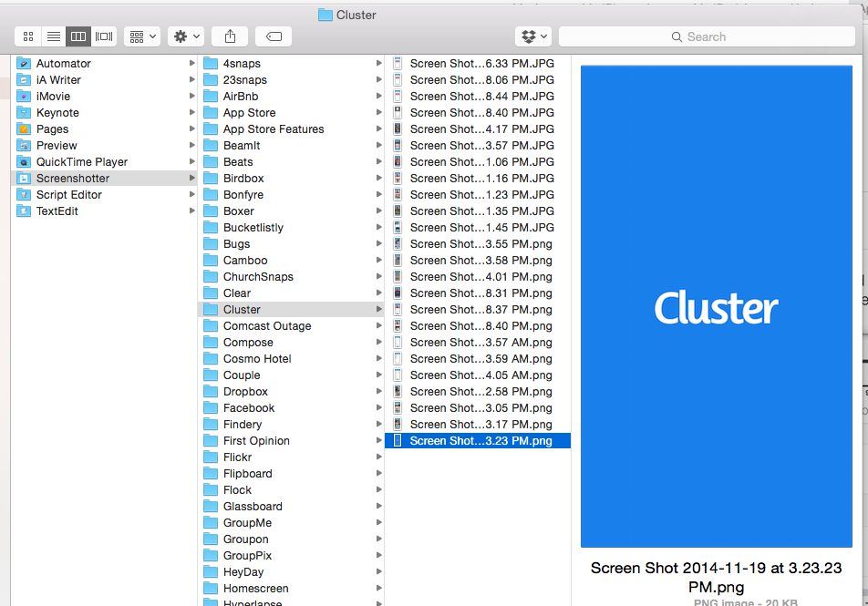868x606 pixels.
Task: Select Screen Shot…8.31 PM.png file
Action: coord(478,293)
